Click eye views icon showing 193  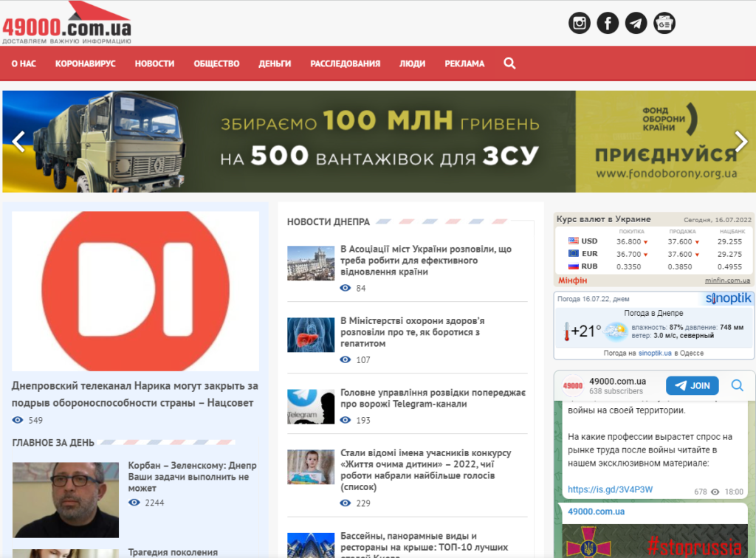click(x=346, y=420)
